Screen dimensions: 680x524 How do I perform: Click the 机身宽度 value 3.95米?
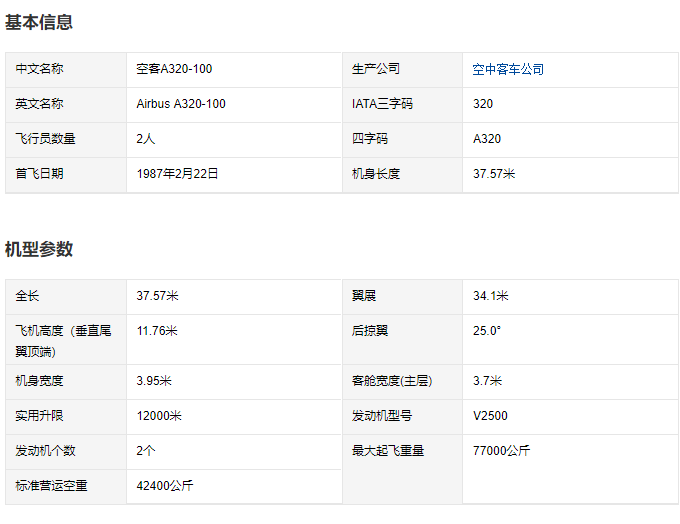(x=154, y=381)
